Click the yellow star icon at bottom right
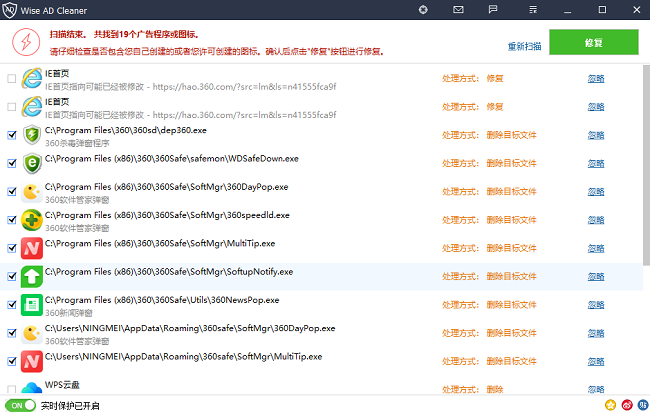The image size is (650, 416). (609, 406)
